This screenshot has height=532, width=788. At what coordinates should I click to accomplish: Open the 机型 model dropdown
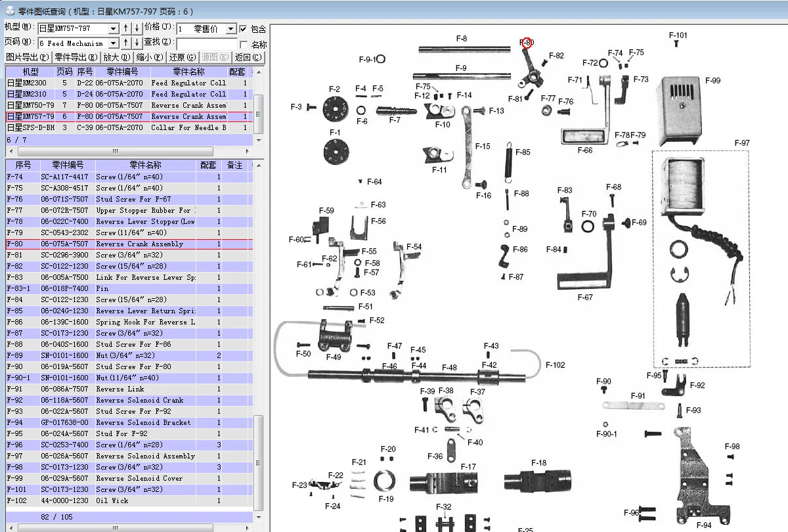(x=114, y=29)
